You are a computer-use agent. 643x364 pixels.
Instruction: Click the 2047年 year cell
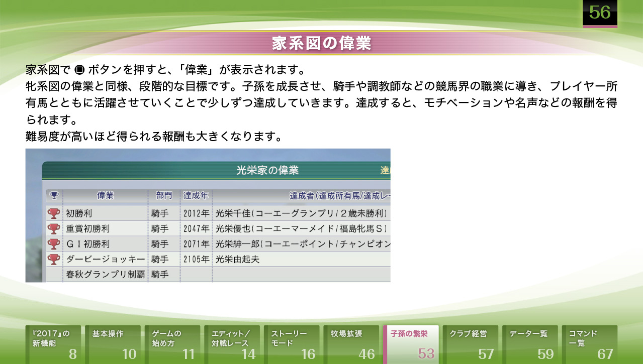196,228
